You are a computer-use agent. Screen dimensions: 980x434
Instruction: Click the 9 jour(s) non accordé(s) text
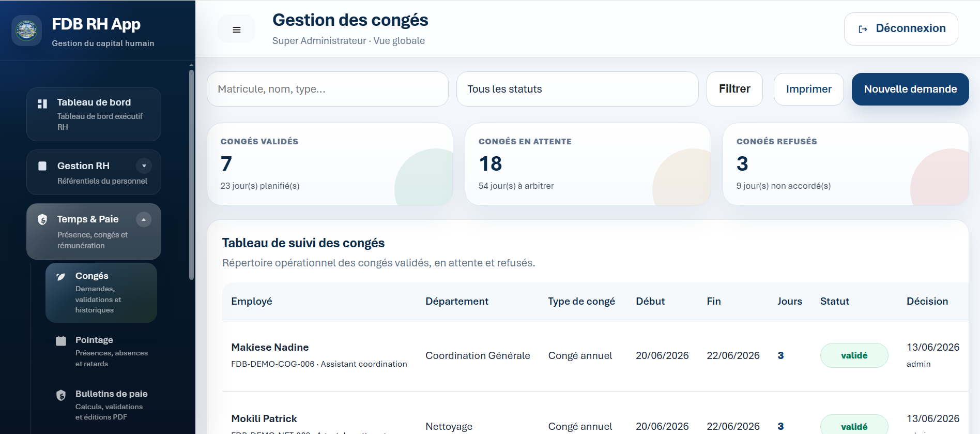click(784, 186)
